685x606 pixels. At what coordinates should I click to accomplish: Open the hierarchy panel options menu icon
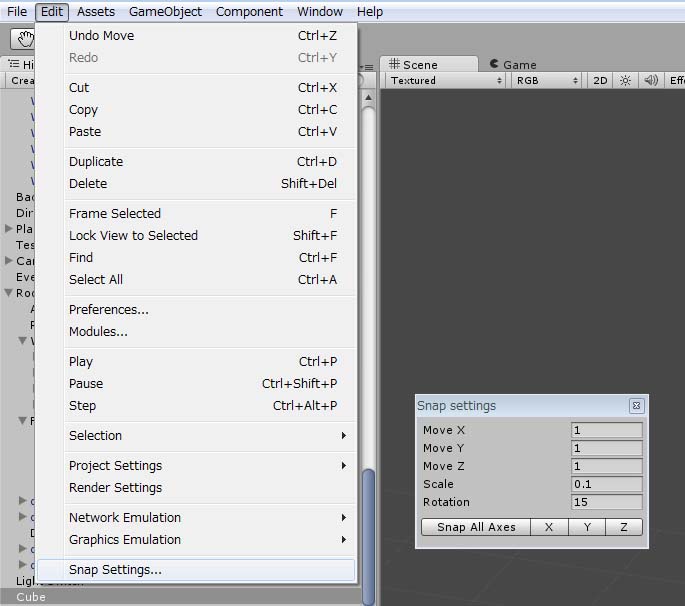[x=367, y=67]
